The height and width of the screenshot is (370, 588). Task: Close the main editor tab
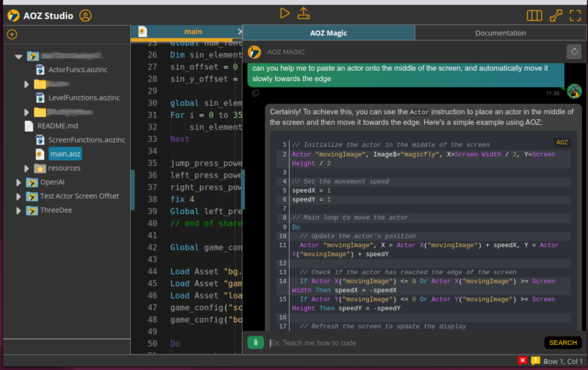pyautogui.click(x=240, y=32)
